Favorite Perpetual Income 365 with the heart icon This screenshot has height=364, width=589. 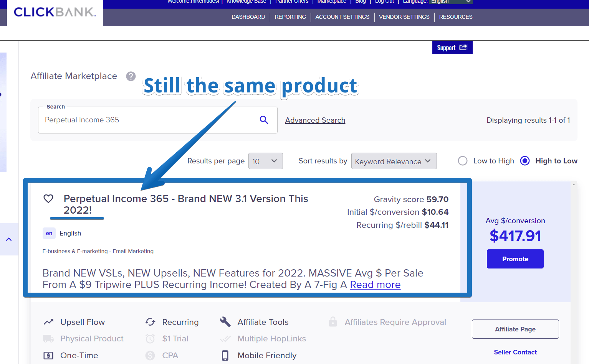tap(48, 199)
